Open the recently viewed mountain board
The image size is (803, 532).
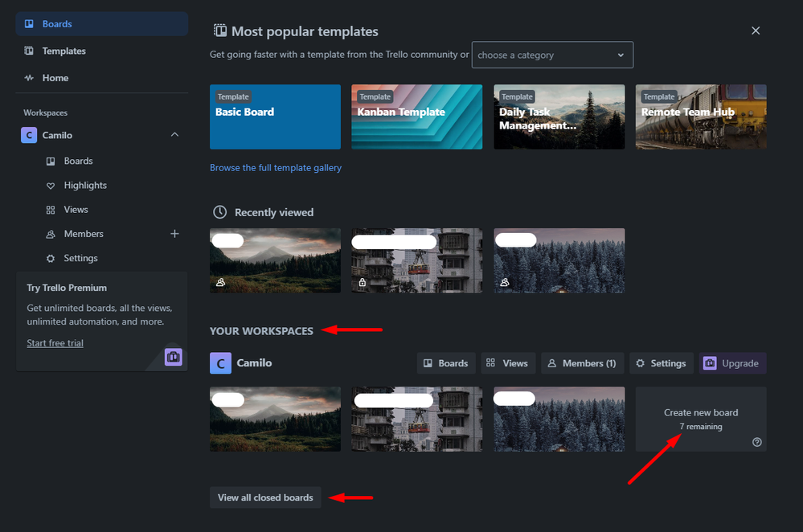click(x=275, y=260)
